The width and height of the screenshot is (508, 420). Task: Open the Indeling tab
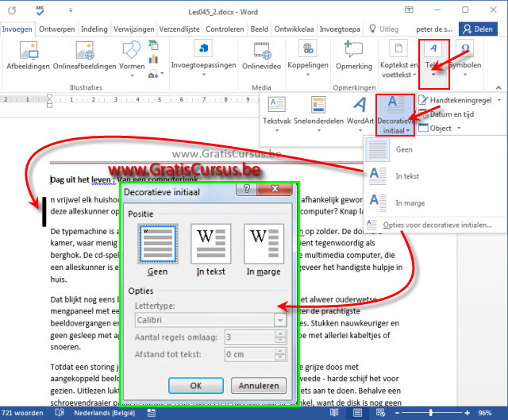pyautogui.click(x=94, y=29)
